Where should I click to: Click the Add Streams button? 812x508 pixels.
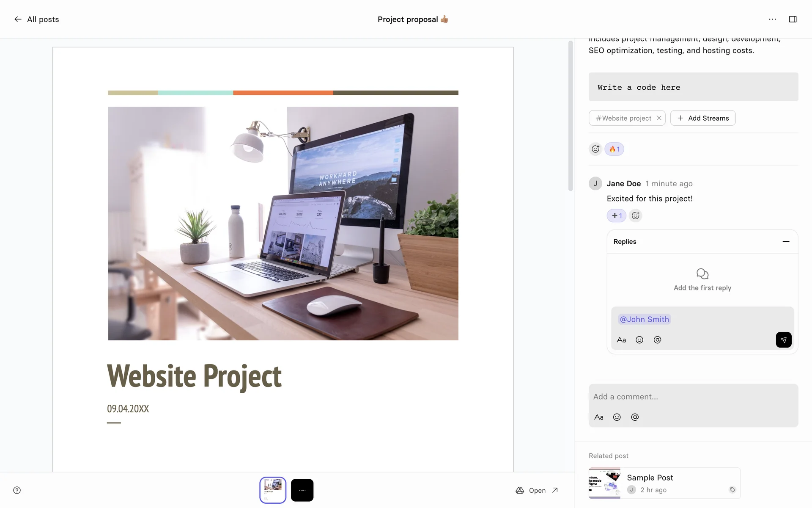pyautogui.click(x=702, y=118)
